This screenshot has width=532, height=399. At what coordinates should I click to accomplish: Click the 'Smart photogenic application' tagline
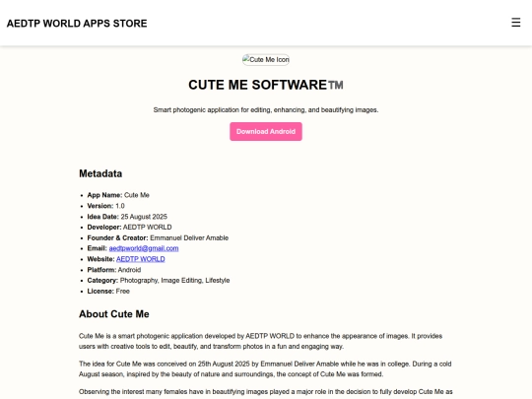click(266, 110)
